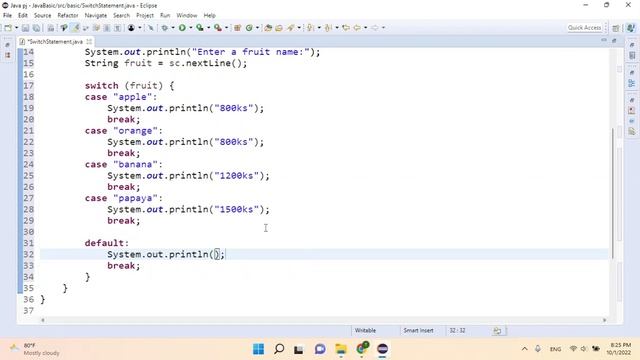Click the vertical editor scrollbar
The width and height of the screenshot is (640, 360).
pos(613,193)
